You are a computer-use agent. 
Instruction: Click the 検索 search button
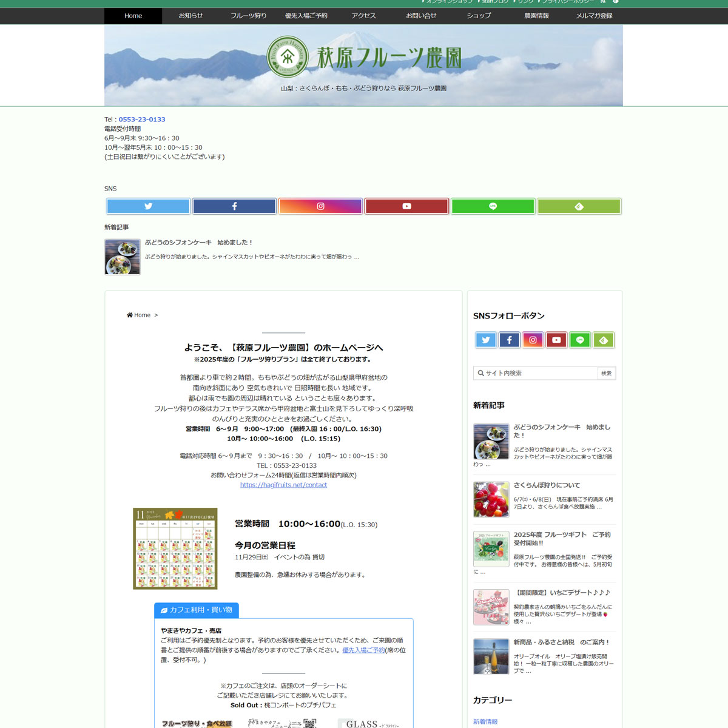point(606,373)
